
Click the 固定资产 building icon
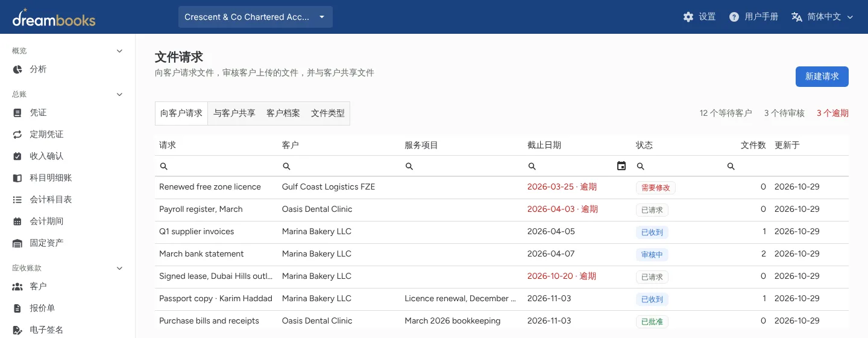pyautogui.click(x=17, y=243)
